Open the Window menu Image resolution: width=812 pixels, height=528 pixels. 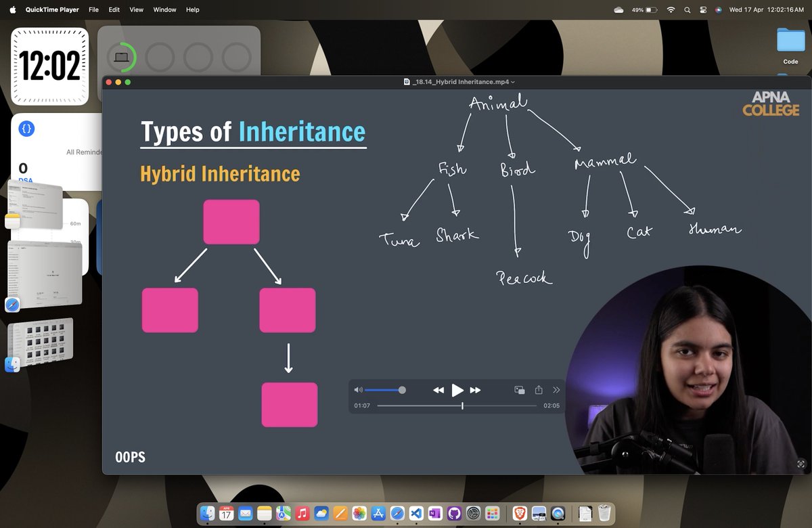[x=165, y=9]
